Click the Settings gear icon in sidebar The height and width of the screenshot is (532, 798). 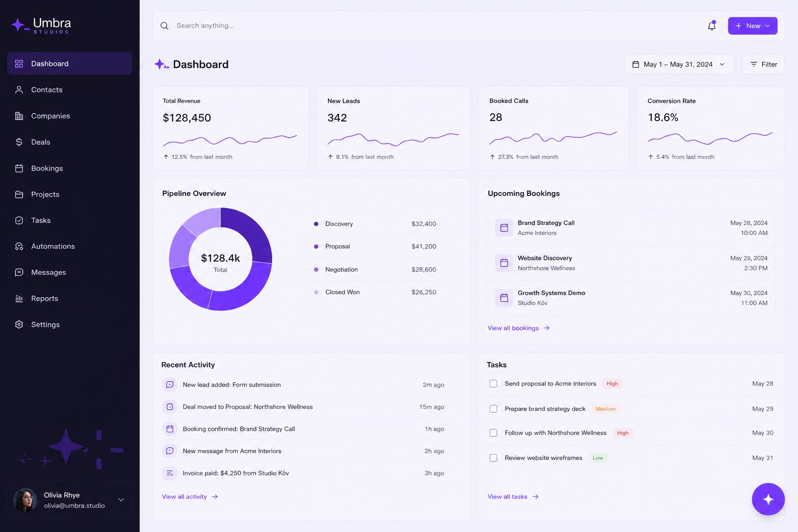click(x=19, y=324)
